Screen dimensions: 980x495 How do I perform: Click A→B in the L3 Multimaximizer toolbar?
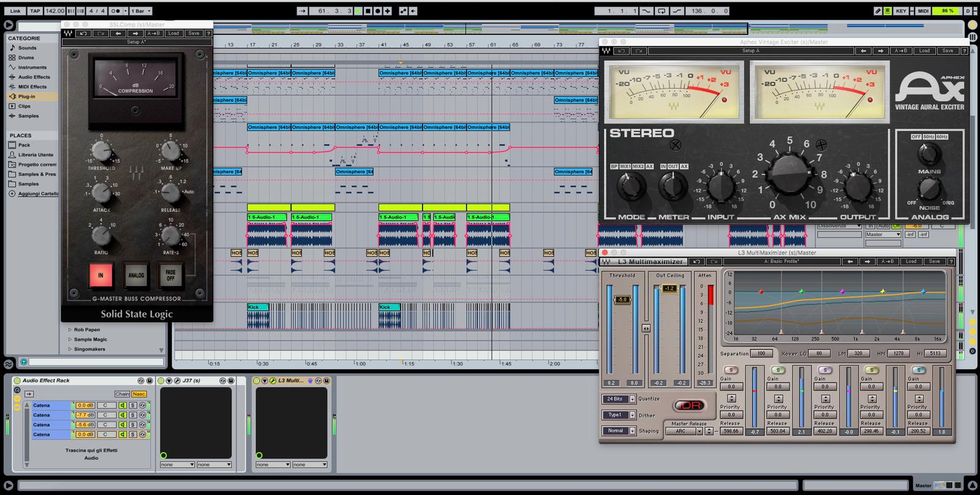tap(888, 262)
